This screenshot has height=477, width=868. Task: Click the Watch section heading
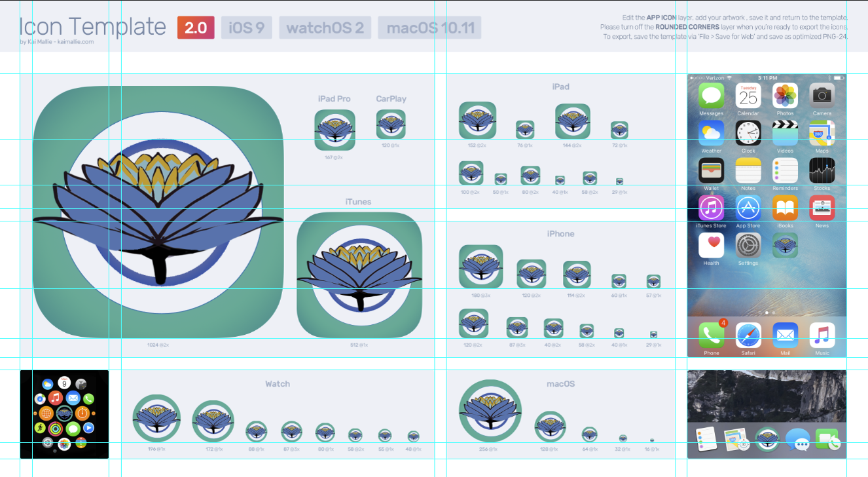coord(278,384)
